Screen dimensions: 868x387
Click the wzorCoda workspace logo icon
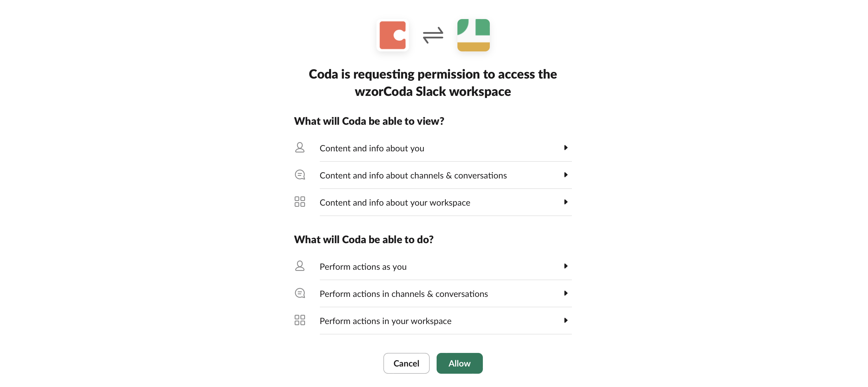tap(473, 35)
